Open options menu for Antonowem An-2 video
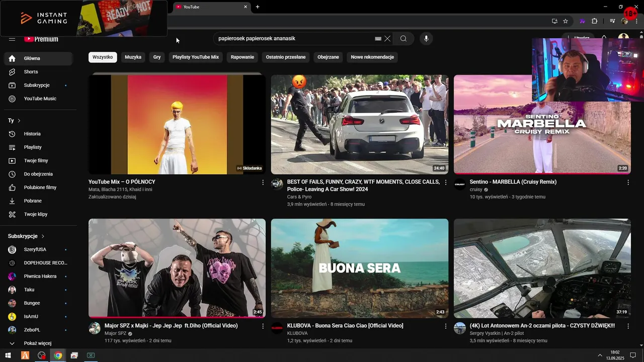 pyautogui.click(x=628, y=326)
